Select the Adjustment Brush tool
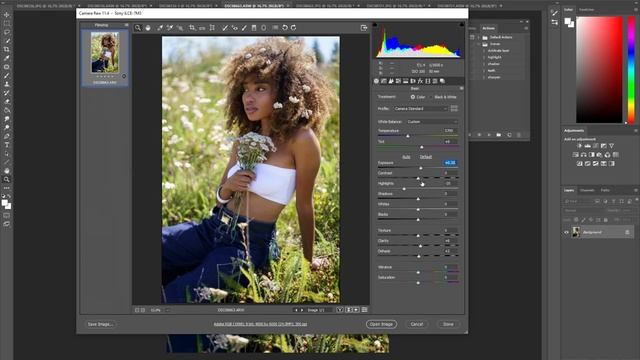 pos(244,28)
